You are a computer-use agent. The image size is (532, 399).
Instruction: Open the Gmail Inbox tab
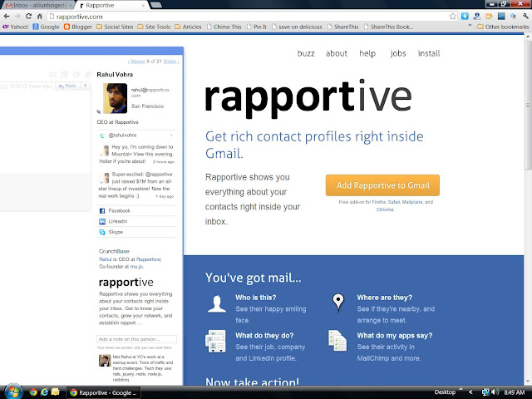[37, 6]
